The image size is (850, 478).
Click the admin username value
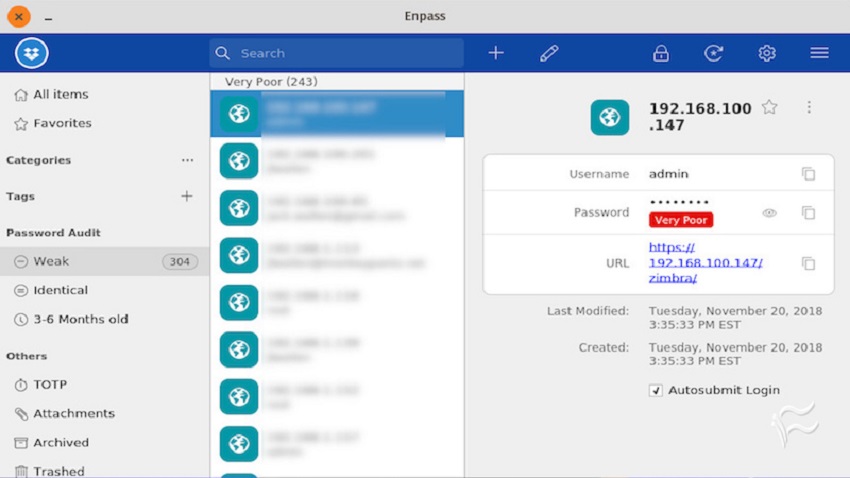coord(668,174)
